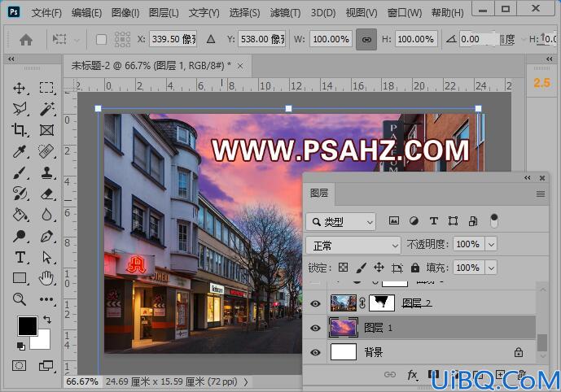Filter layers by pixel layers

point(394,221)
